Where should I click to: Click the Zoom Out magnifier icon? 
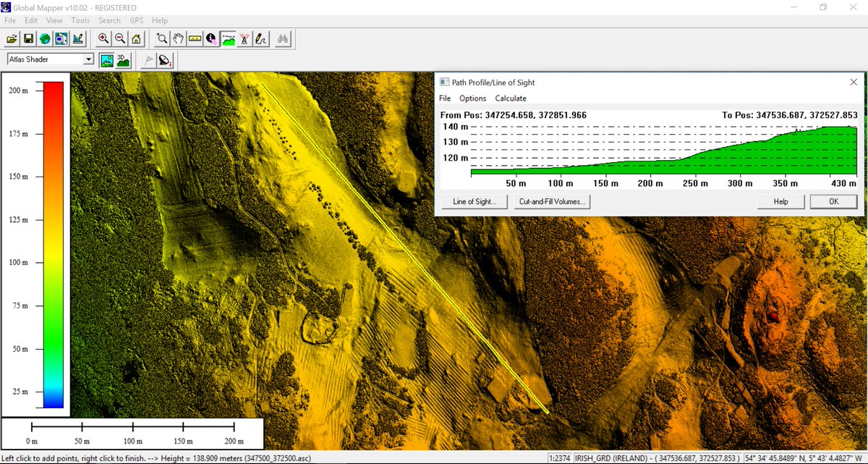(x=120, y=38)
